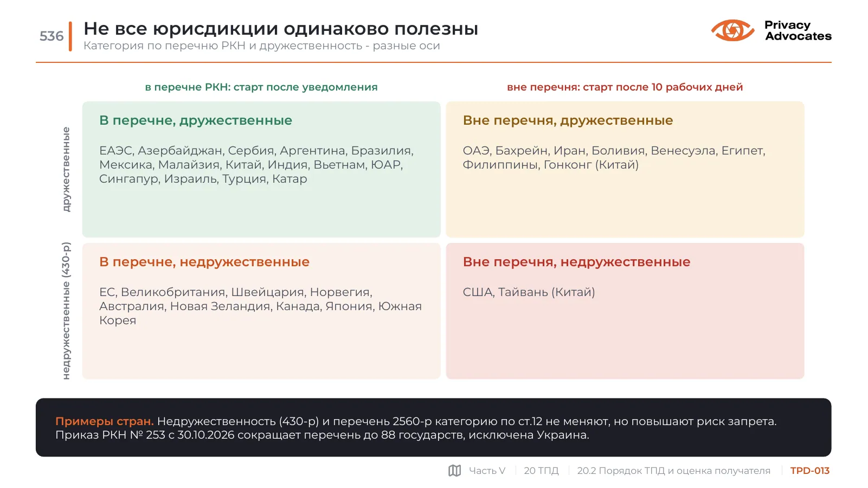The image size is (868, 488).
Task: Click the list starting 'ЕС, Великобритания, Швейцария'
Action: (x=260, y=306)
